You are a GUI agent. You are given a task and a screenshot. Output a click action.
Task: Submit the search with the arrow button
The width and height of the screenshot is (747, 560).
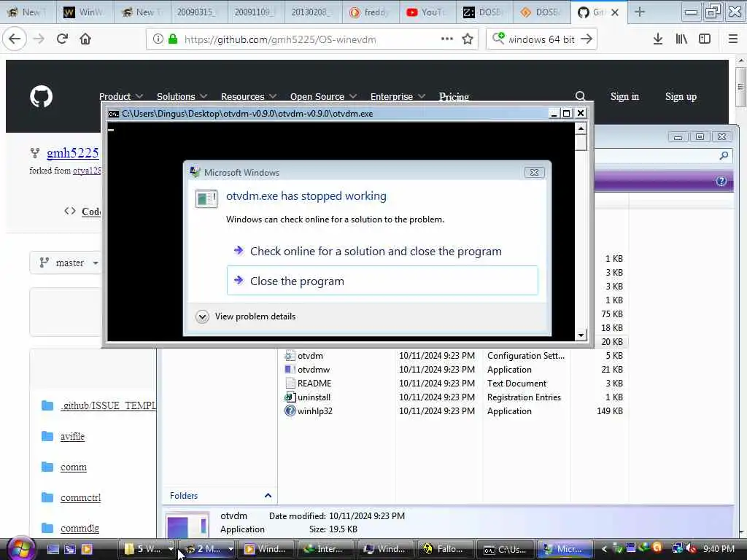[587, 39]
